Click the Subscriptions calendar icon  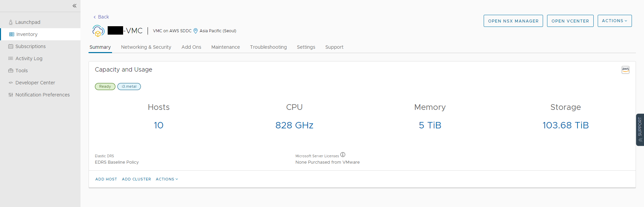point(11,46)
